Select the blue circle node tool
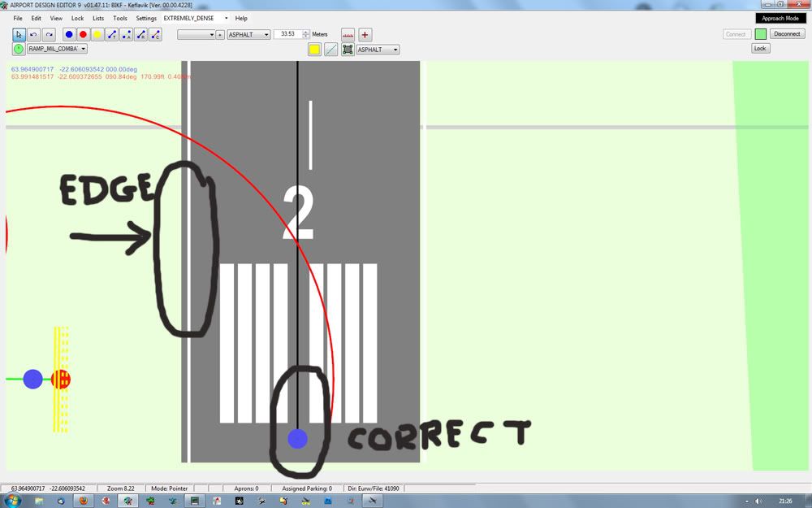 click(69, 34)
